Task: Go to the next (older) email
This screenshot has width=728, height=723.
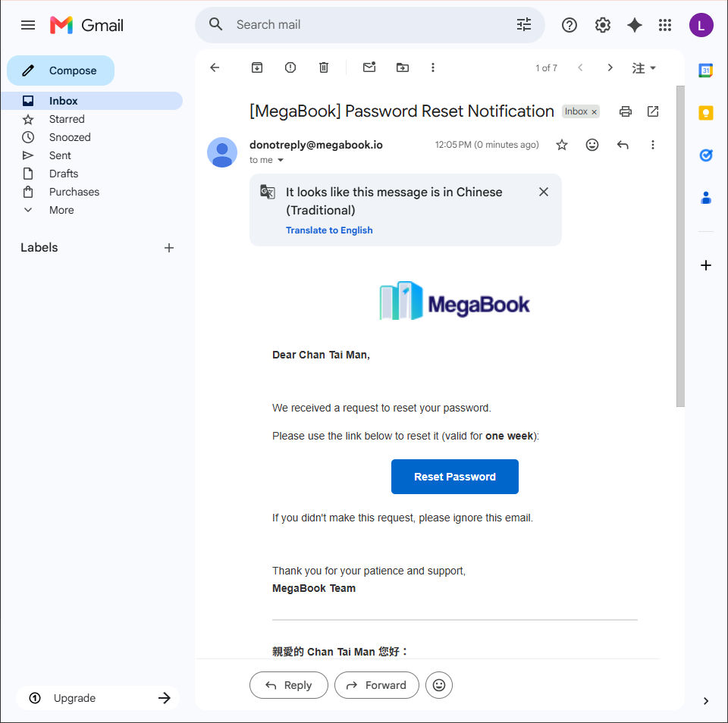Action: point(610,67)
